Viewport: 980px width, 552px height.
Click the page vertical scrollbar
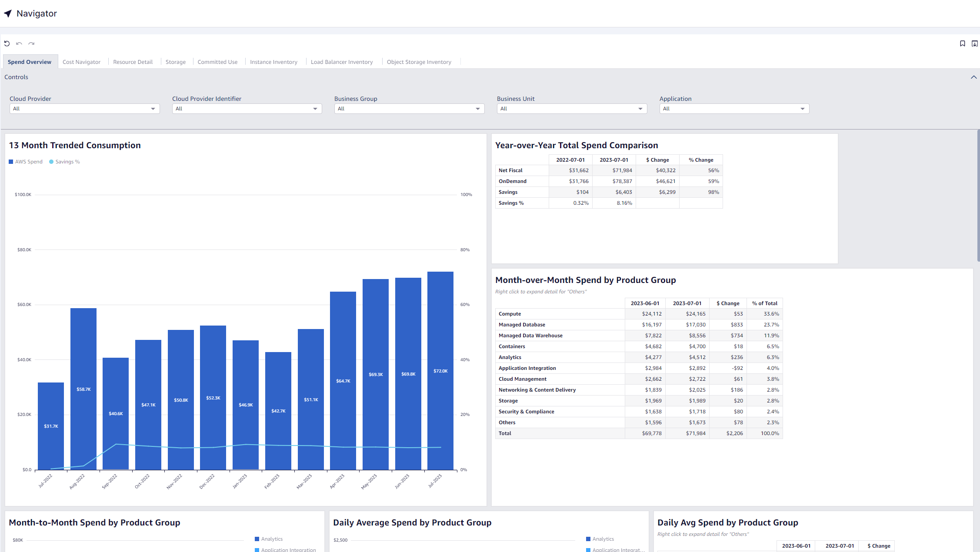tap(978, 196)
